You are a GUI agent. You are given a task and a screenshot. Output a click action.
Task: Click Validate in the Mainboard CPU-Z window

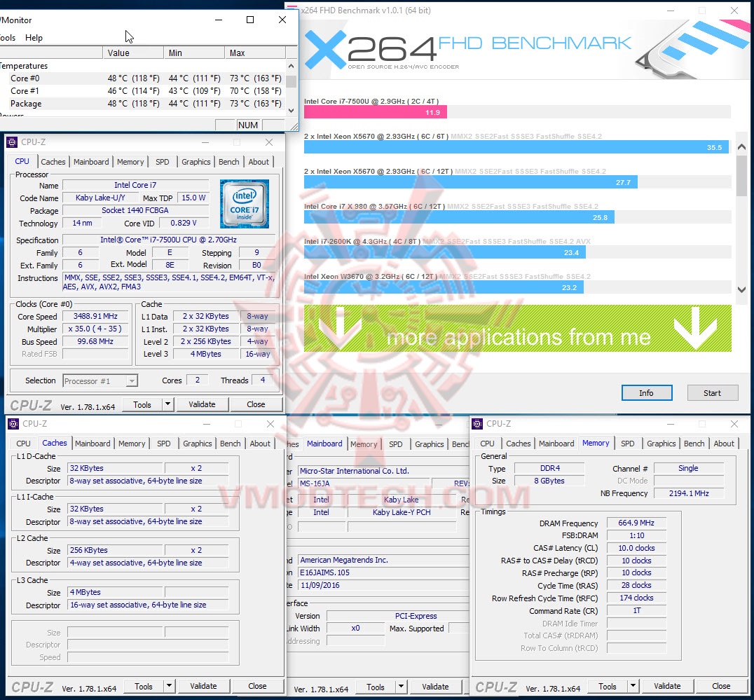pyautogui.click(x=435, y=687)
